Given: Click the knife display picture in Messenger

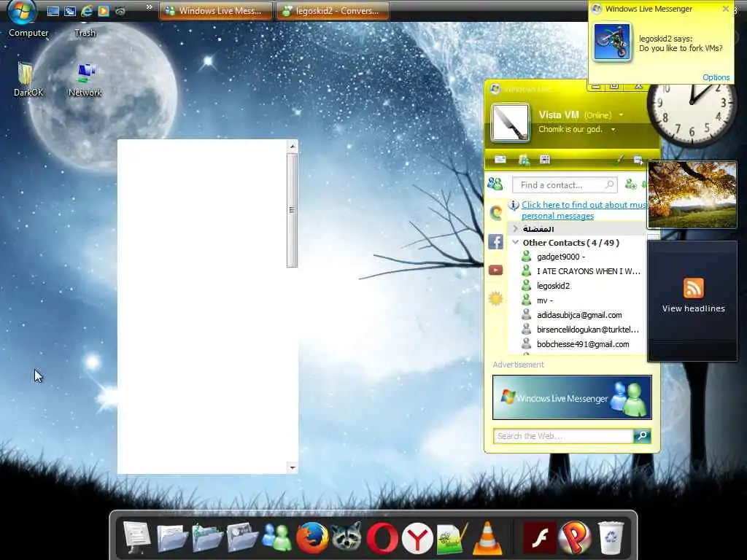Looking at the screenshot, I should (x=510, y=122).
